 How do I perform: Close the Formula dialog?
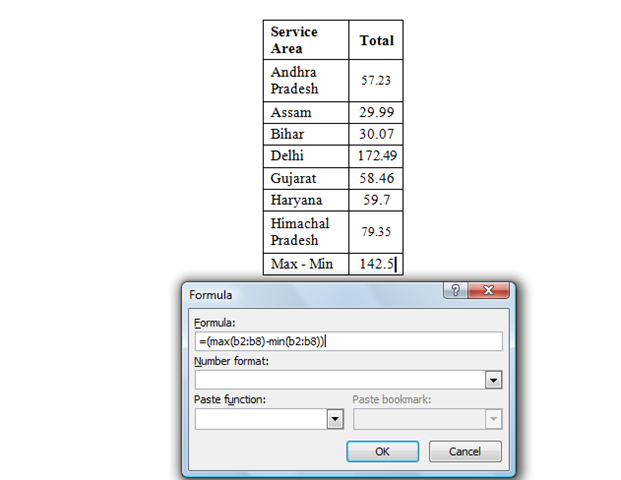487,290
